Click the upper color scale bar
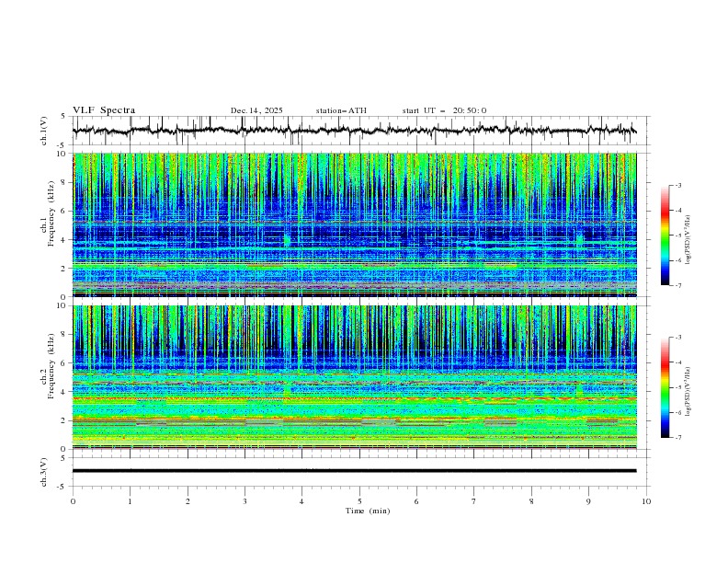This screenshot has height=563, width=728. coord(665,236)
